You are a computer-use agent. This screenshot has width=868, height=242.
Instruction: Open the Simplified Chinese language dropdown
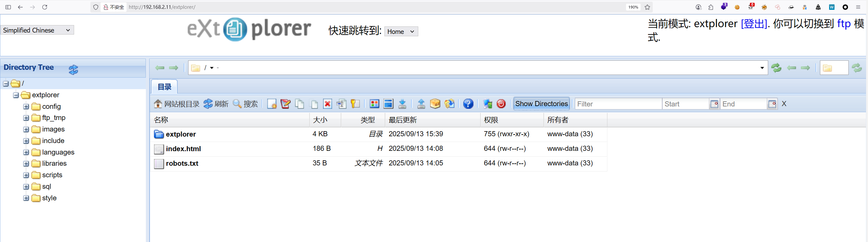37,30
